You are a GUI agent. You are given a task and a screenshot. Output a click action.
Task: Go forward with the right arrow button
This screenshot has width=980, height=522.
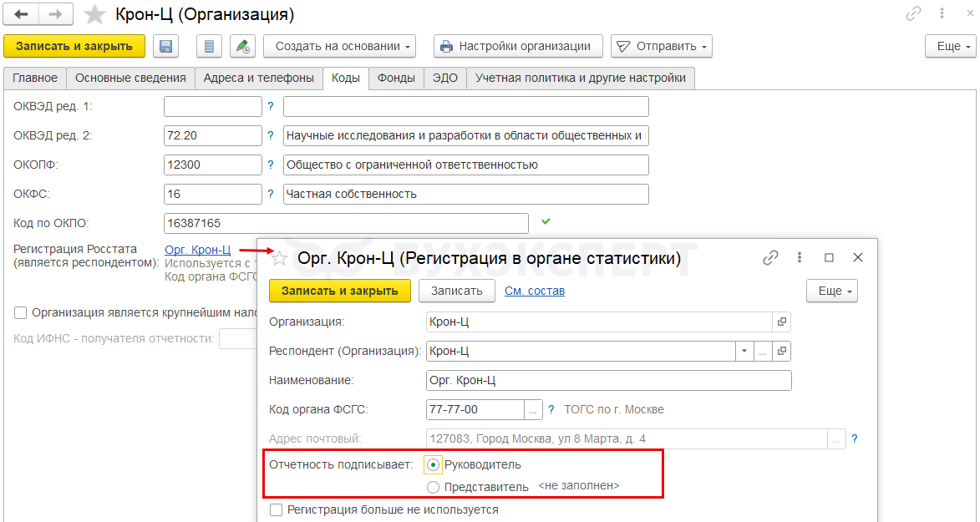(56, 14)
